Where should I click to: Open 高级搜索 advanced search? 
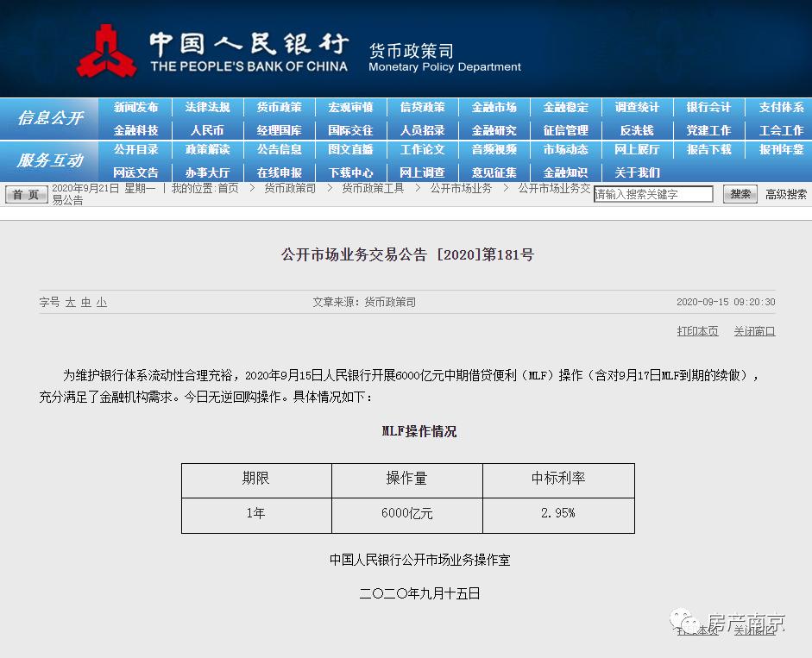tap(784, 194)
